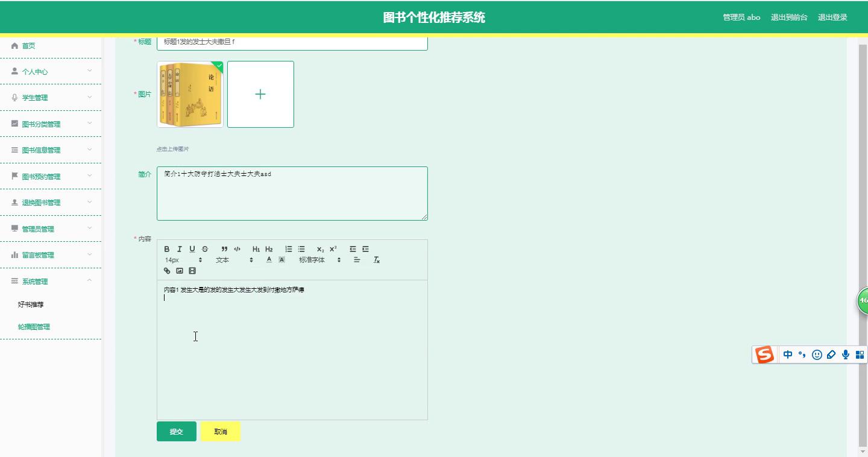This screenshot has width=868, height=457.
Task: Apply superscript formatting
Action: click(333, 249)
